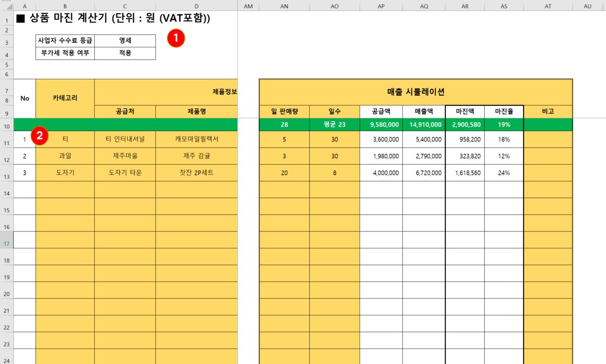The width and height of the screenshot is (606, 364).
Task: Click the '마진액' header cell
Action: pyautogui.click(x=465, y=112)
